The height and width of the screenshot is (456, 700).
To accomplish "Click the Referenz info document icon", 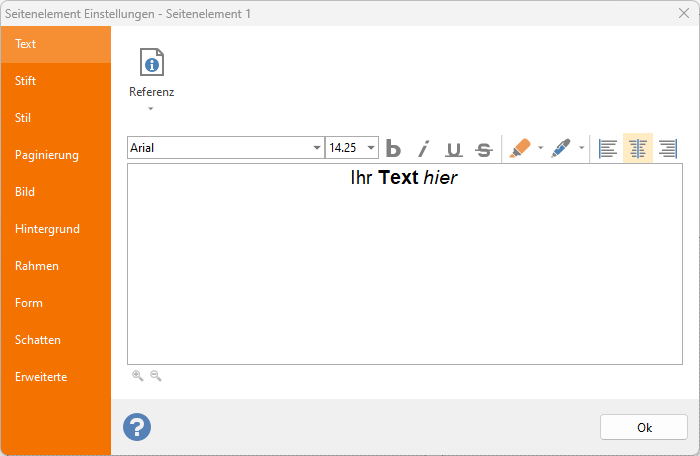I will coord(151,62).
